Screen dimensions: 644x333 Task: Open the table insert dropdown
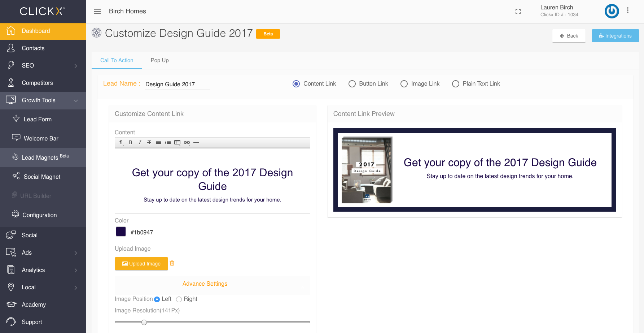click(x=177, y=142)
